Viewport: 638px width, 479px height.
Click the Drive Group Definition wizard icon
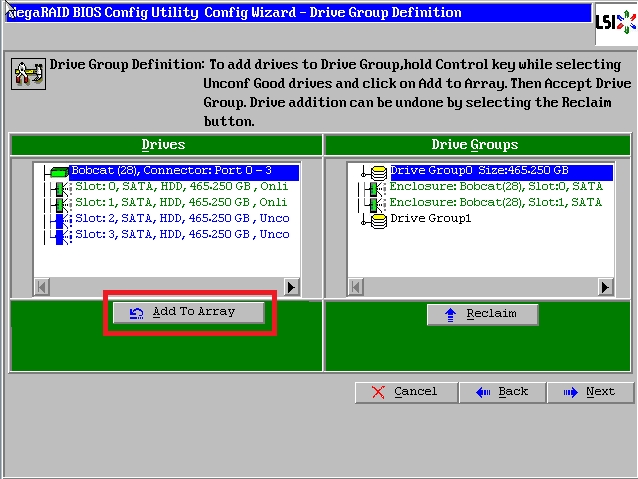pyautogui.click(x=28, y=74)
